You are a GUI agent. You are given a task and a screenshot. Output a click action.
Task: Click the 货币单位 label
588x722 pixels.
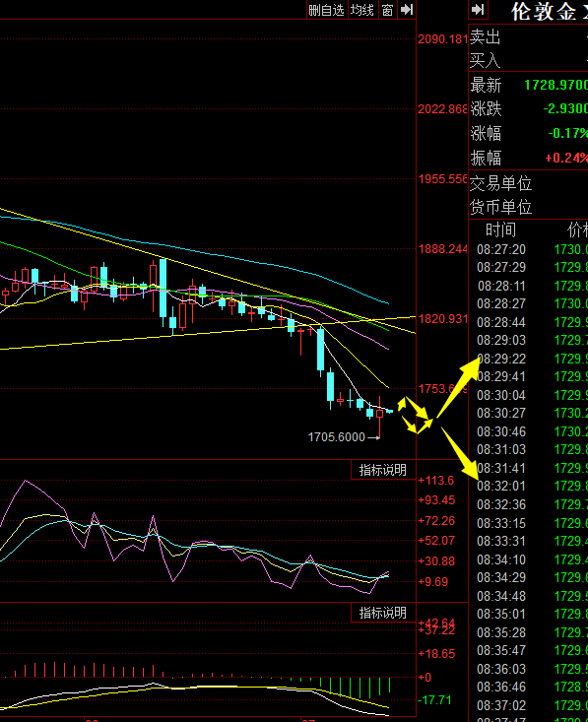[x=501, y=207]
